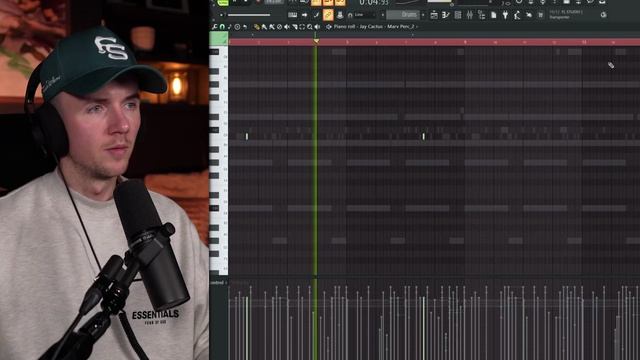Select the Select marquee tool
This screenshot has height=360, width=640.
click(302, 27)
